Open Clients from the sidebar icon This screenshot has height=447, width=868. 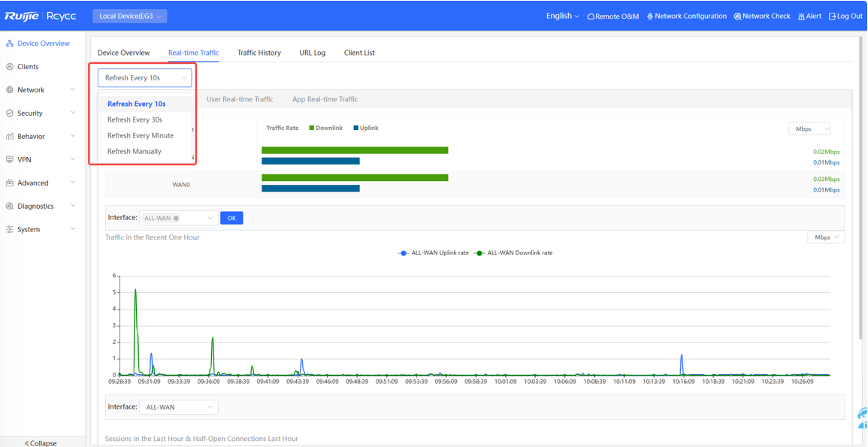pyautogui.click(x=10, y=67)
